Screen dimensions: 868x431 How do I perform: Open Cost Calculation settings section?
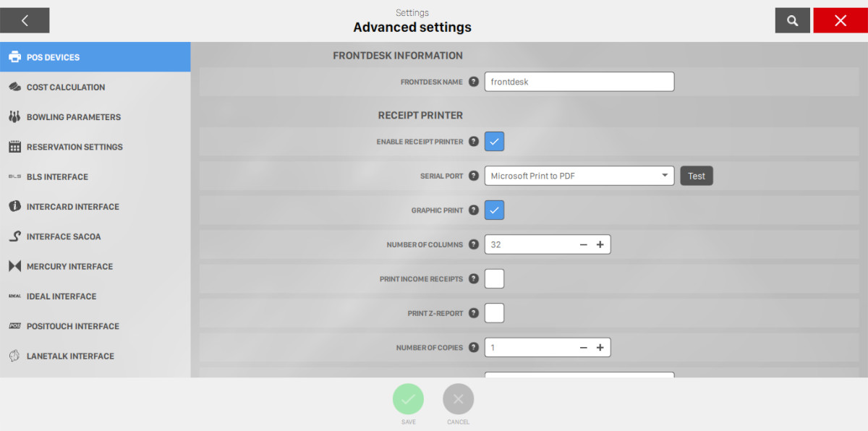pyautogui.click(x=66, y=88)
